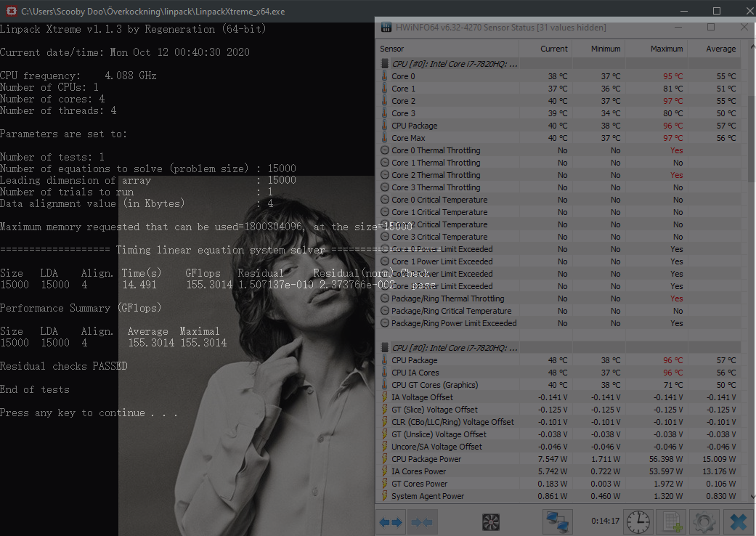Select the GT (Slice) Voltage Offset row
Screen dimensions: 756x536
558,410
